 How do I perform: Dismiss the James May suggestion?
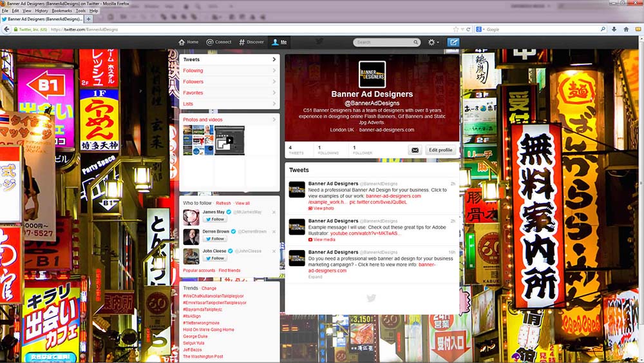(274, 212)
